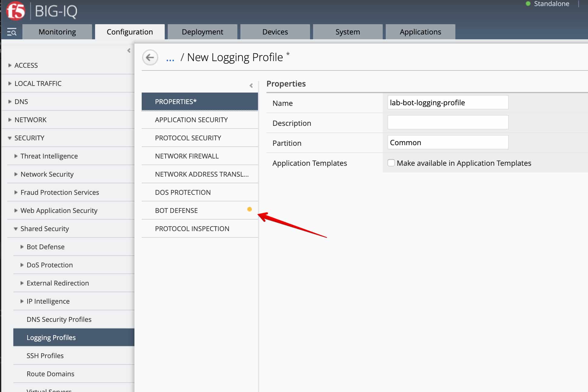The image size is (588, 392).
Task: Enable Make available in Application Templates
Action: coord(391,163)
